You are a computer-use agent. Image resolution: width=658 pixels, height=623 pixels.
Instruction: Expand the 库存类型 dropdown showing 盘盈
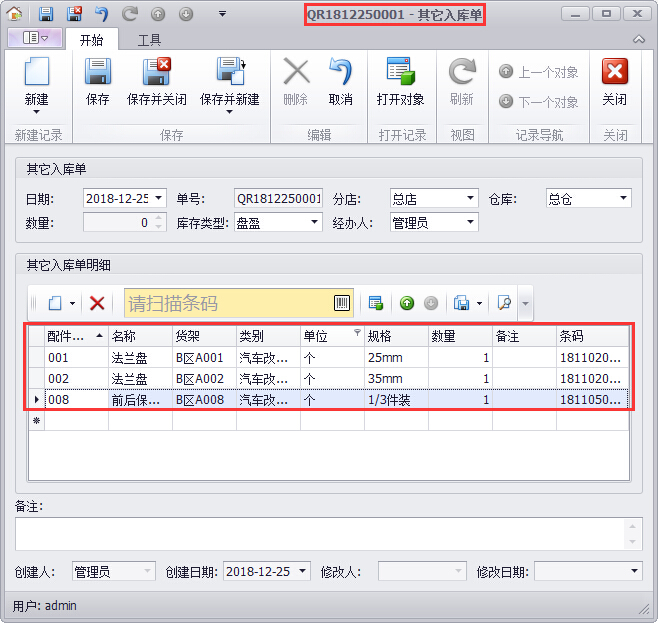pos(314,223)
